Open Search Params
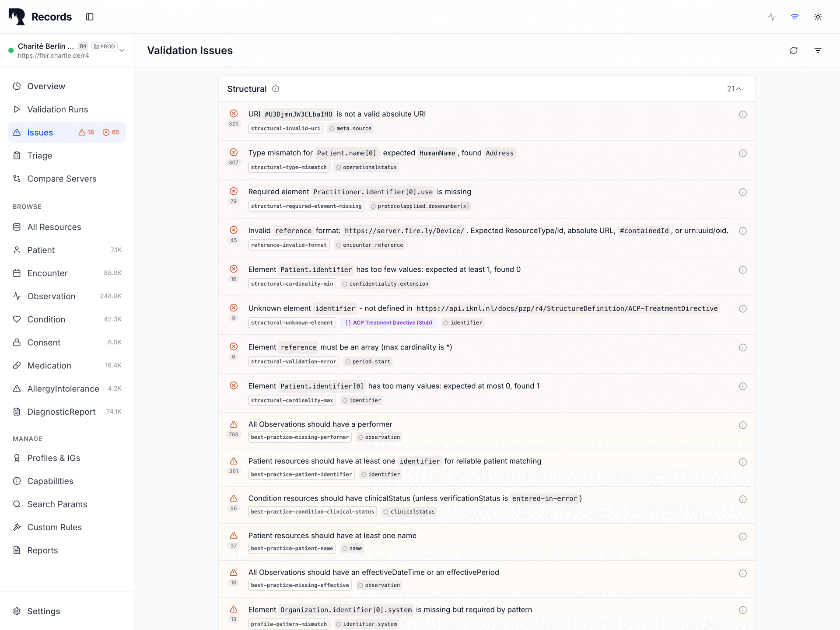The height and width of the screenshot is (630, 840). pos(67,504)
